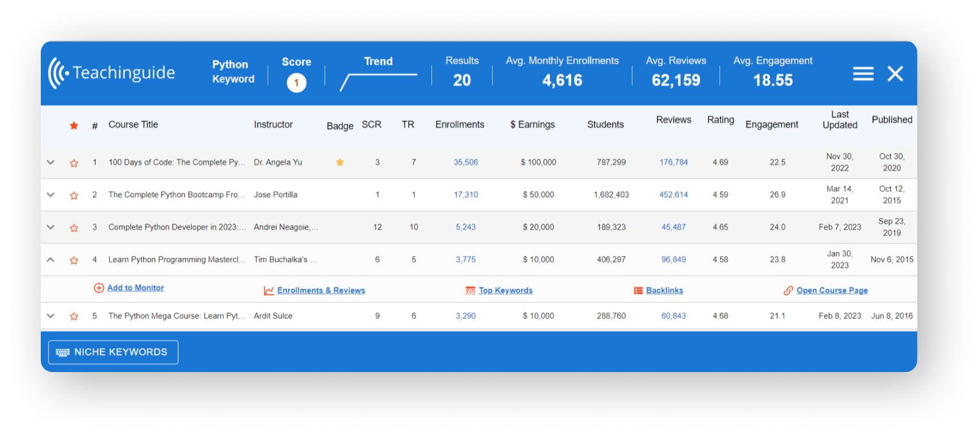Click enrollments value 17,310
The width and height of the screenshot is (980, 435).
click(x=466, y=195)
